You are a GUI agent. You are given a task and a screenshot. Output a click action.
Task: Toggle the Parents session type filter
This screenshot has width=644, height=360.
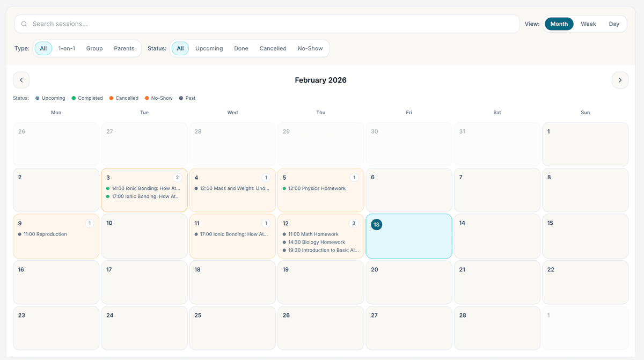point(124,48)
